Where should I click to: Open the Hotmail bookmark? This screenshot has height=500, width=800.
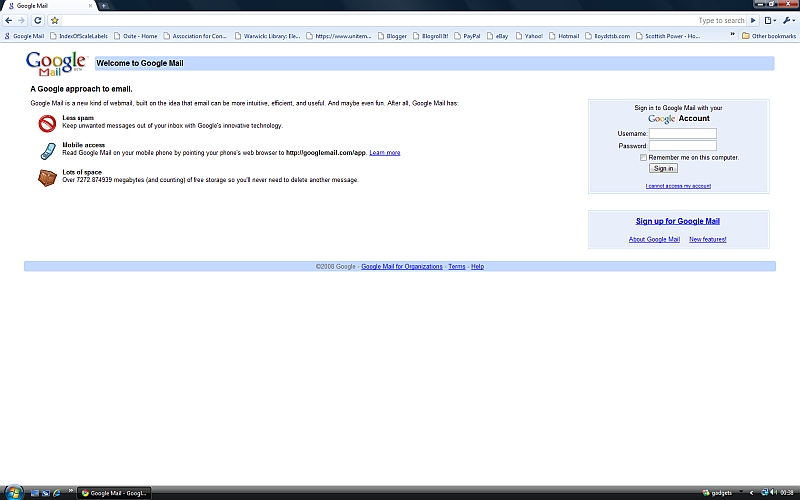tap(564, 36)
